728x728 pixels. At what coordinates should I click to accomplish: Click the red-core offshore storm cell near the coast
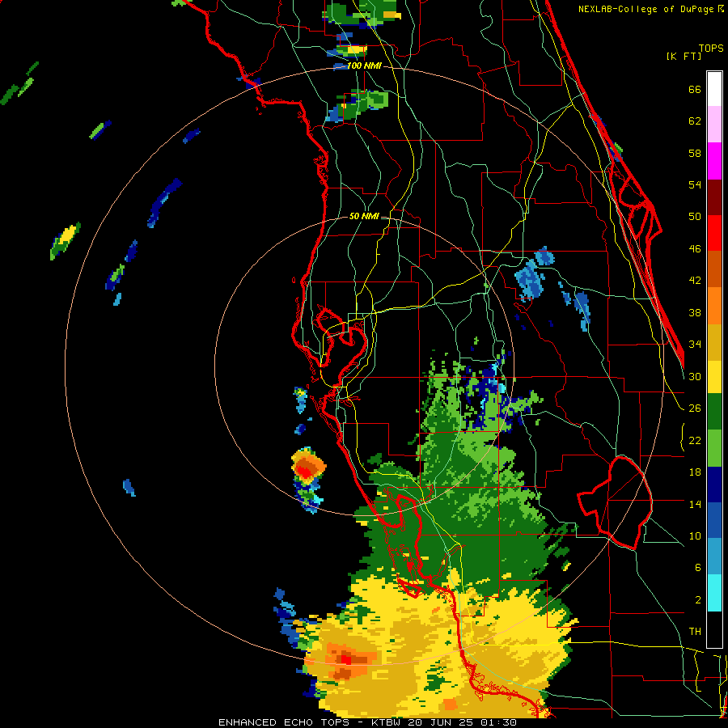pos(308,467)
